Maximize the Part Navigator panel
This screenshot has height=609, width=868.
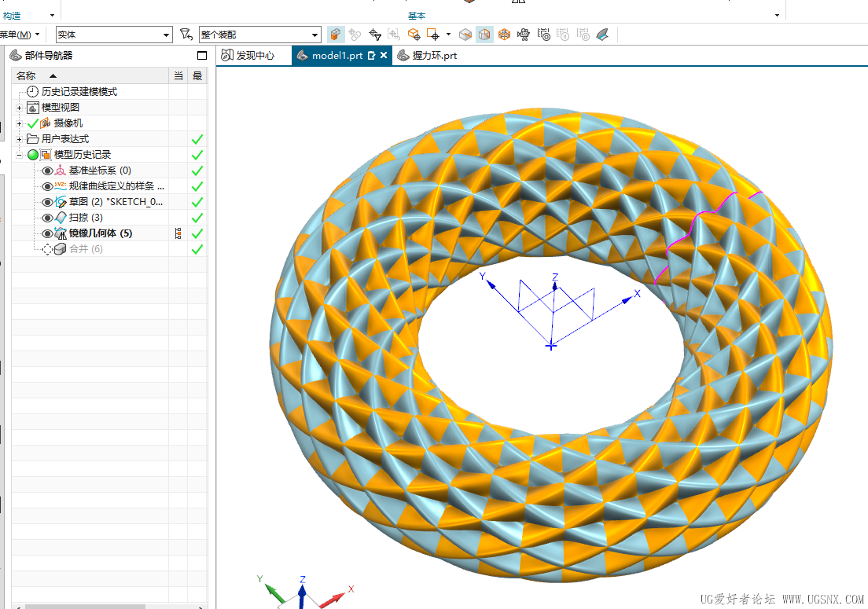pyautogui.click(x=202, y=56)
